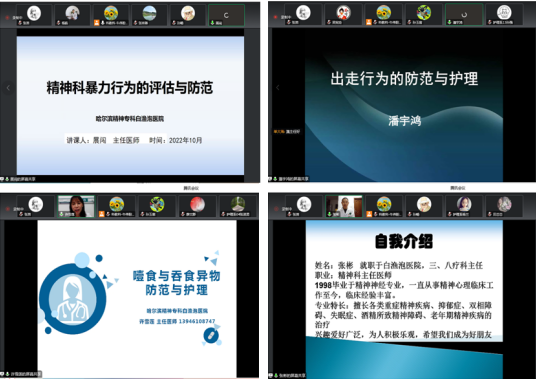This screenshot has height=379, width=536.
Task: Click the screen-share label under the 出走行为 slide
Action: click(x=290, y=179)
